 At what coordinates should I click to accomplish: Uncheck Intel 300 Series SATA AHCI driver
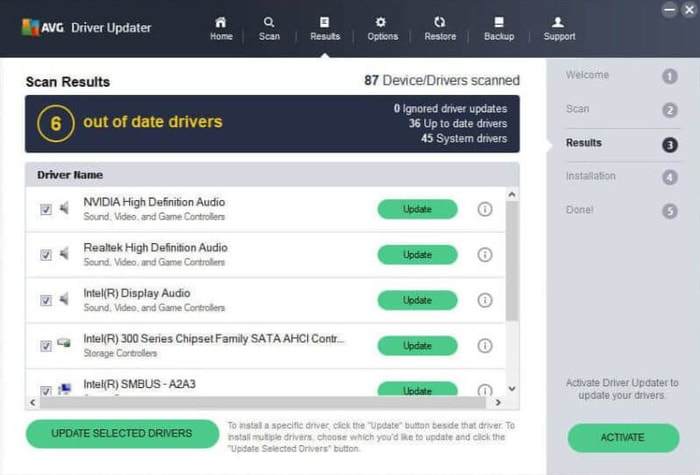pyautogui.click(x=46, y=346)
